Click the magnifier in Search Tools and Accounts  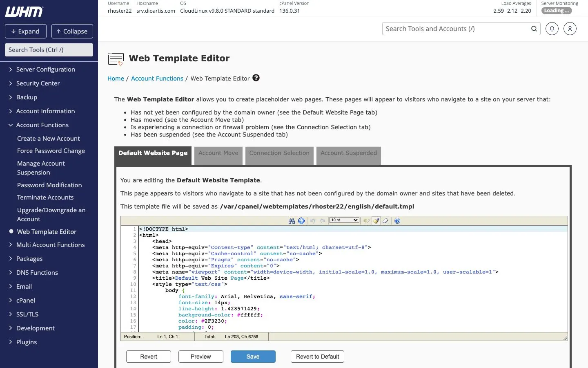pyautogui.click(x=534, y=29)
